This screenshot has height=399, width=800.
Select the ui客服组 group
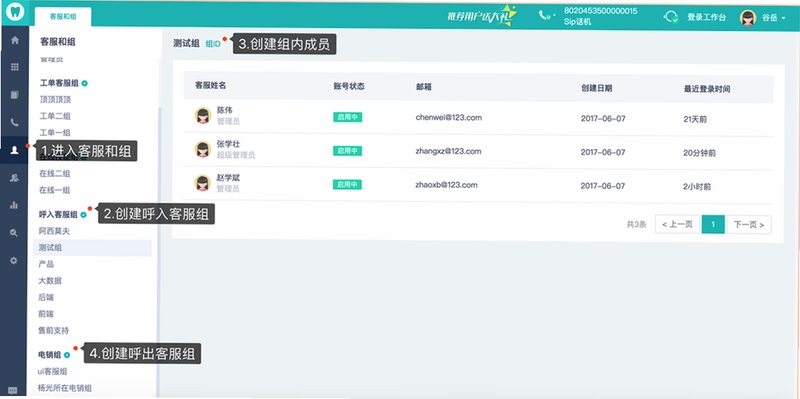tap(53, 371)
